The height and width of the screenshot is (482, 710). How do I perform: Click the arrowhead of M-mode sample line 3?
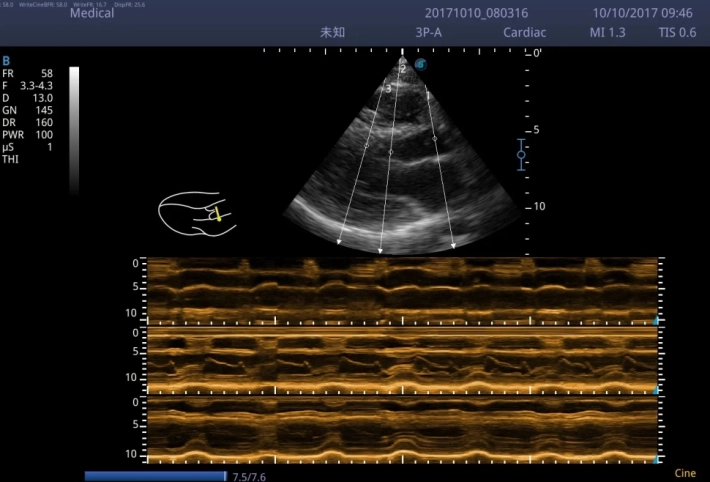tap(340, 241)
